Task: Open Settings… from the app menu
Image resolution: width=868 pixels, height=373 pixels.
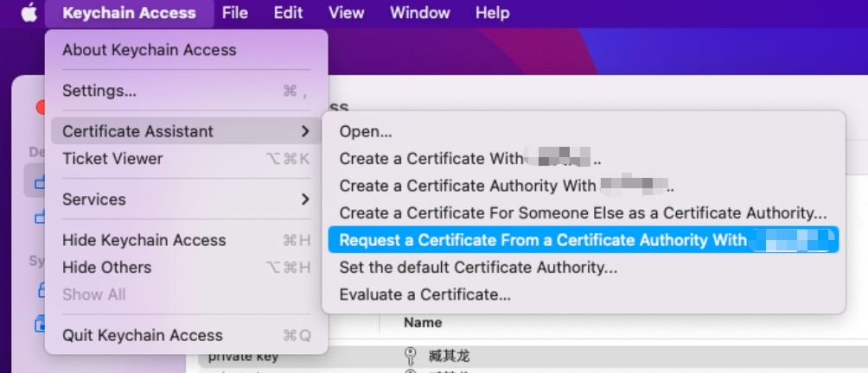Action: 99,91
